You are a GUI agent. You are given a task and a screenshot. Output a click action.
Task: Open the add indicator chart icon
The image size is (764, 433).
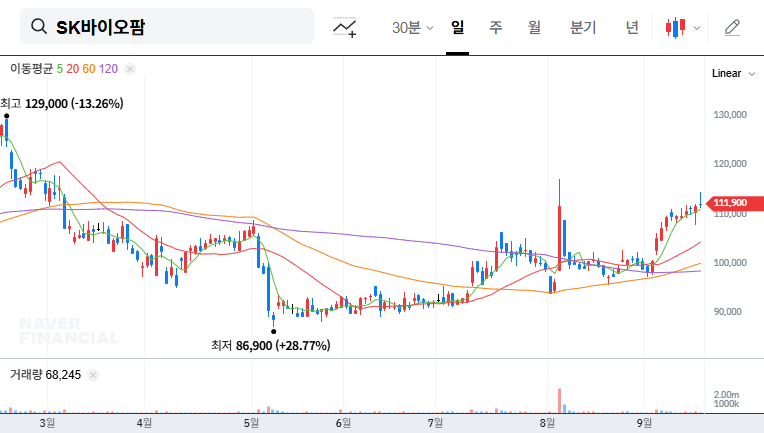(344, 27)
